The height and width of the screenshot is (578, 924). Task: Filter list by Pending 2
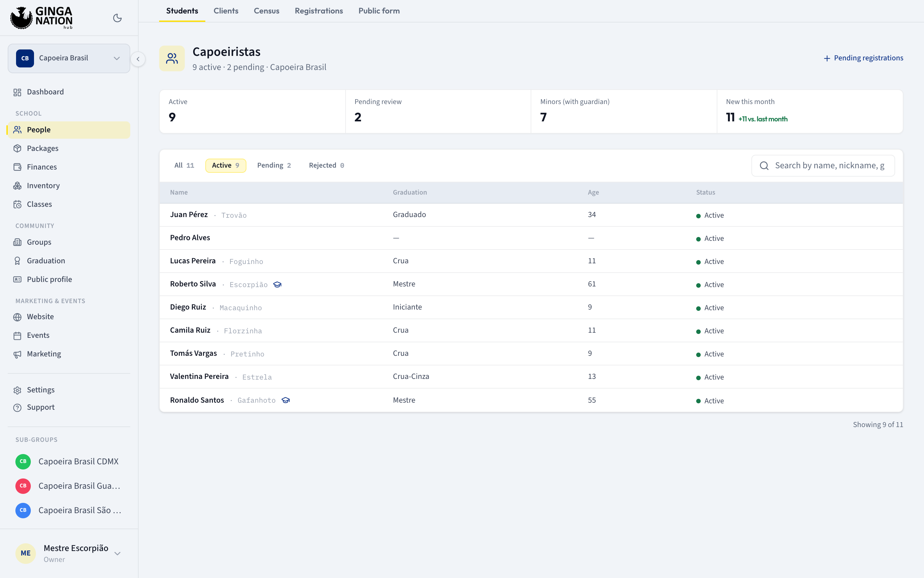[x=274, y=165]
